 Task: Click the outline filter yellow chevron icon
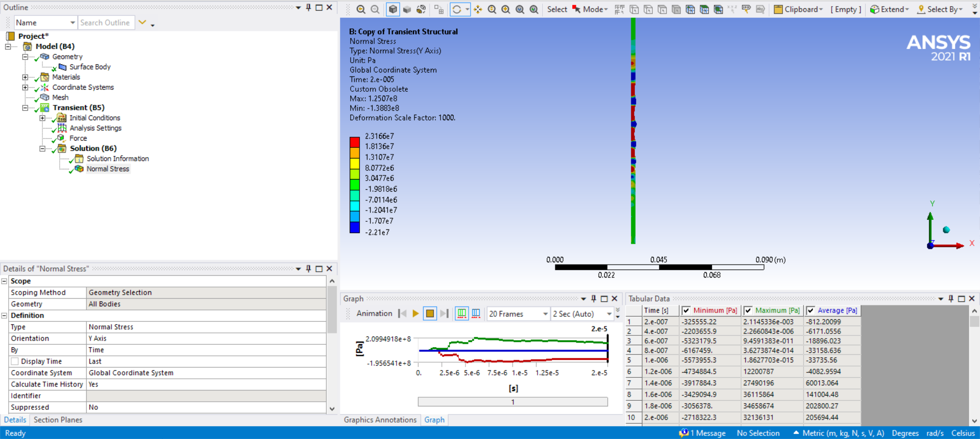coord(142,22)
